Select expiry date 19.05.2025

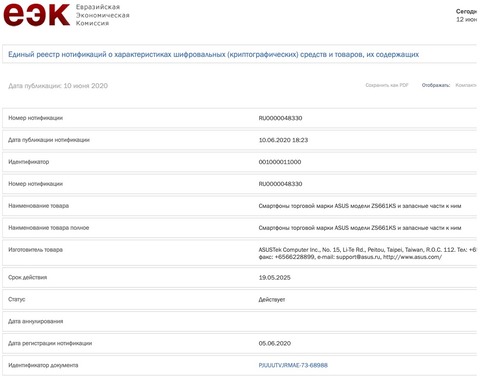[274, 278]
